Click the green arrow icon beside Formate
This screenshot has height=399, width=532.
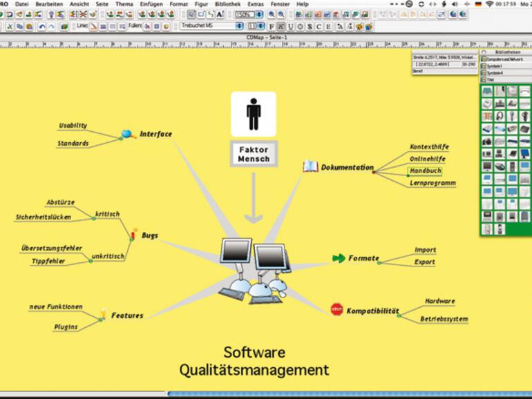[x=339, y=258]
